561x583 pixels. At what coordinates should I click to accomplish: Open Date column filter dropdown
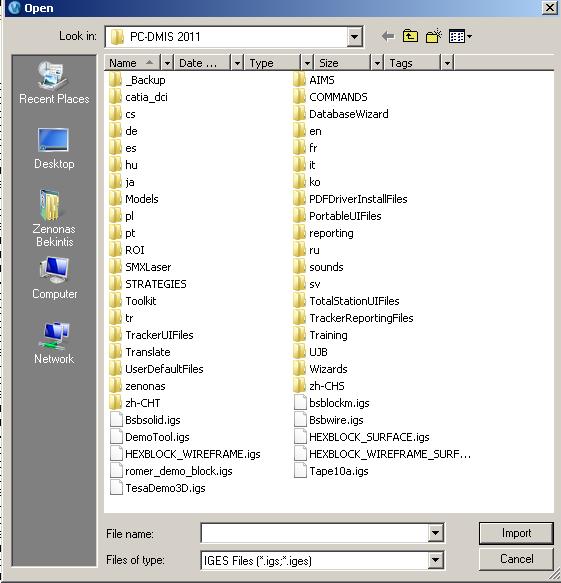(x=237, y=63)
